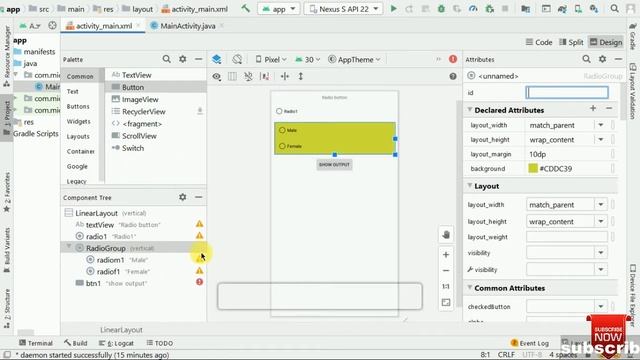Open the Nexus S API 22 device dropdown

pos(343,9)
